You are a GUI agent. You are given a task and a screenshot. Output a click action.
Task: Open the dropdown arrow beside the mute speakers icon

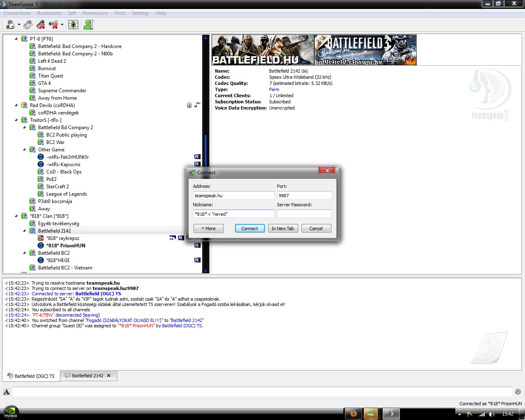click(62, 25)
